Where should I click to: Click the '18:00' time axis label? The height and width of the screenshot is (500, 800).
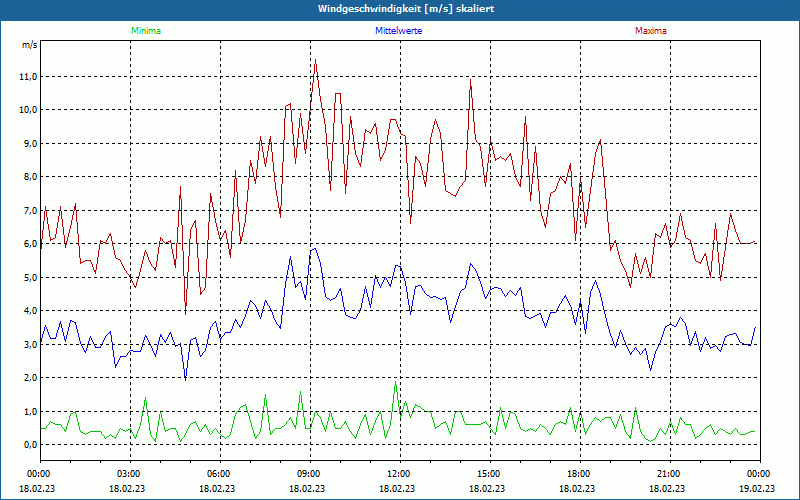(x=580, y=474)
